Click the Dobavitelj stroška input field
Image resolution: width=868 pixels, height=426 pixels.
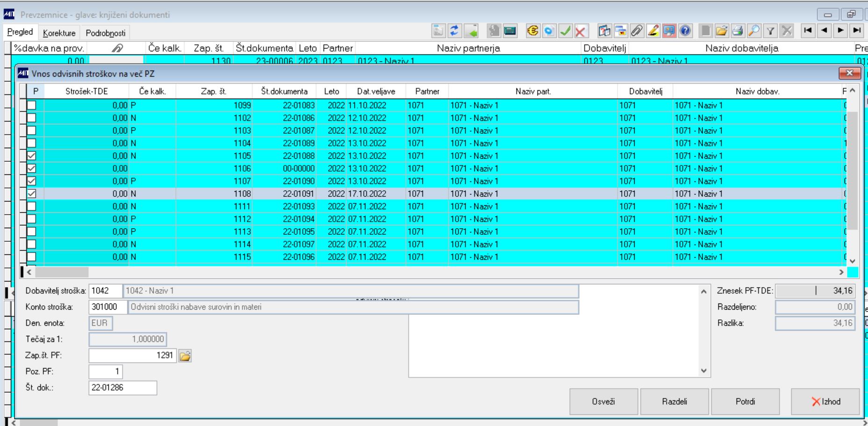(105, 291)
